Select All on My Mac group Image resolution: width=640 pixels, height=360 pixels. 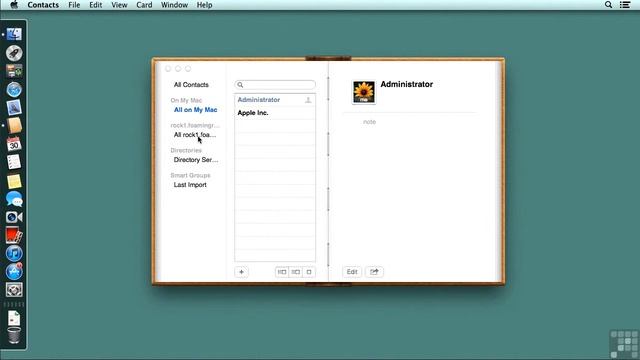point(196,110)
